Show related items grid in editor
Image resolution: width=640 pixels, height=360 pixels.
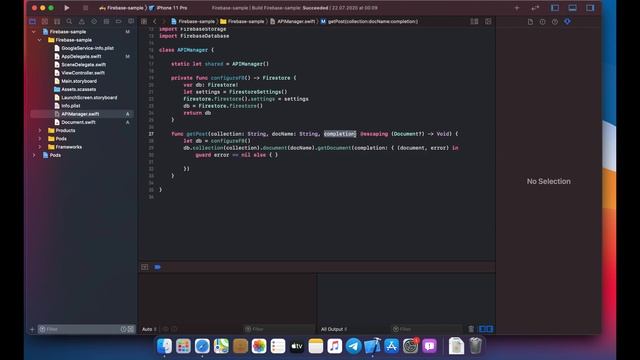click(144, 22)
